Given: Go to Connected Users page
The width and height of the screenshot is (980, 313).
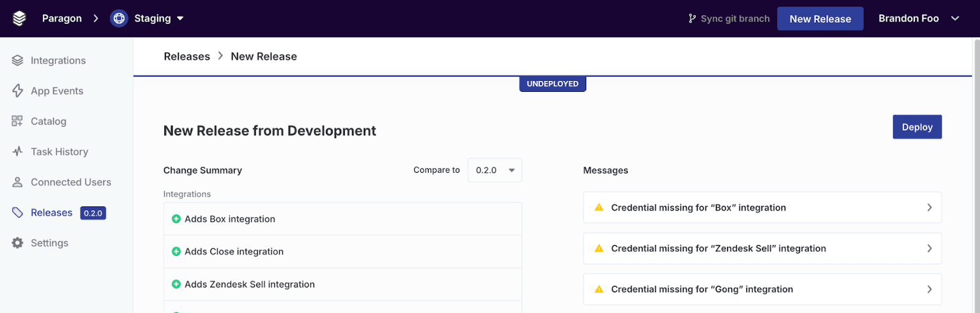Looking at the screenshot, I should 70,182.
